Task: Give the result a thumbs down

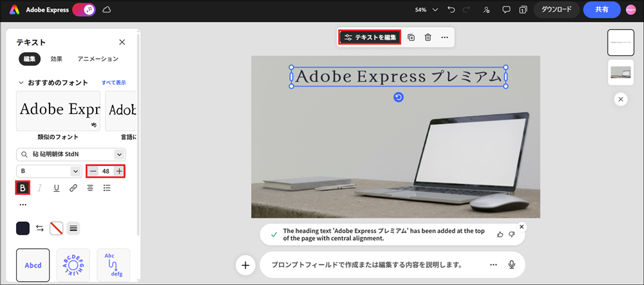Action: [x=512, y=234]
